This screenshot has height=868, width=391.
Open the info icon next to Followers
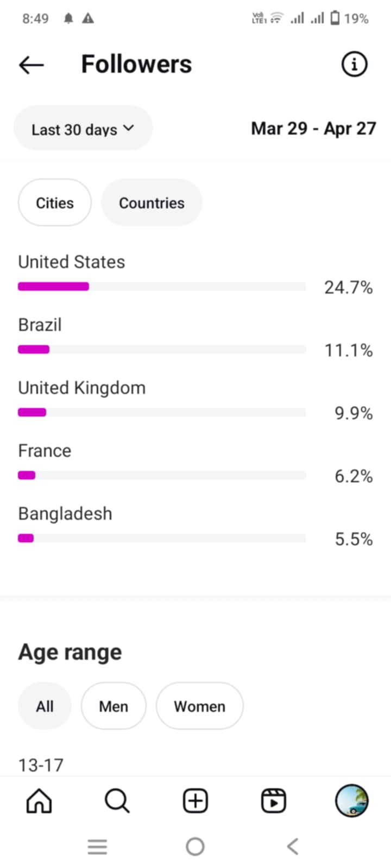click(354, 65)
